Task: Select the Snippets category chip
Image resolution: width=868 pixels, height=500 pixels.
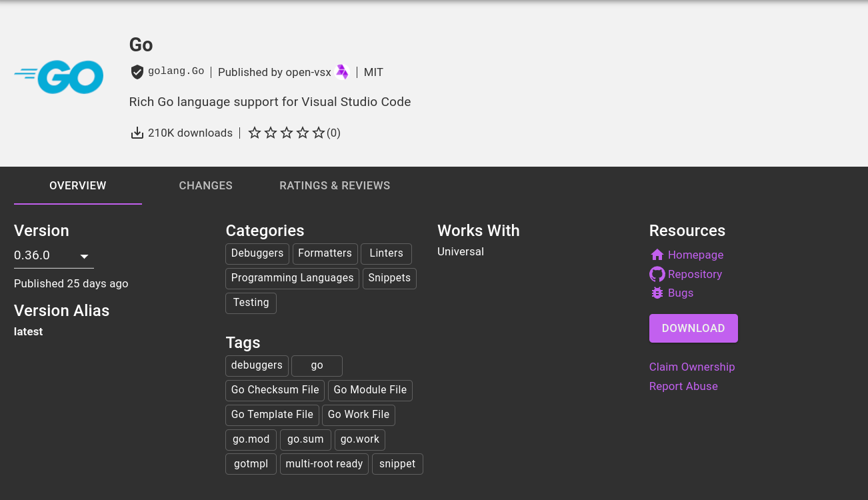Action: [x=389, y=278]
